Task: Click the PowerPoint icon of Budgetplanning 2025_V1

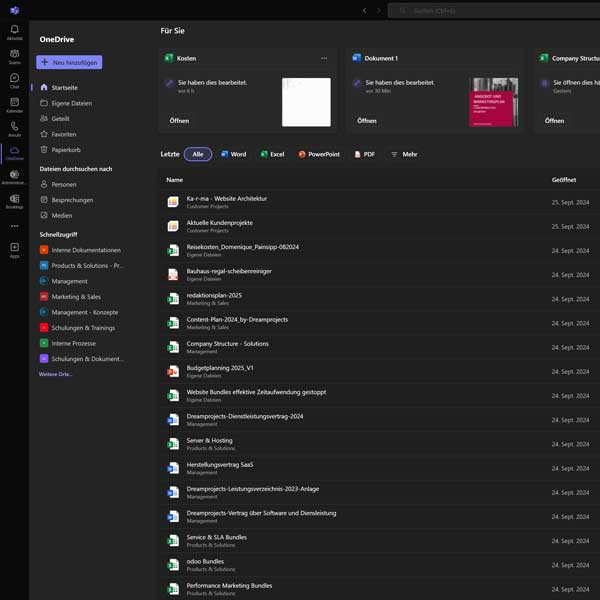Action: (173, 371)
